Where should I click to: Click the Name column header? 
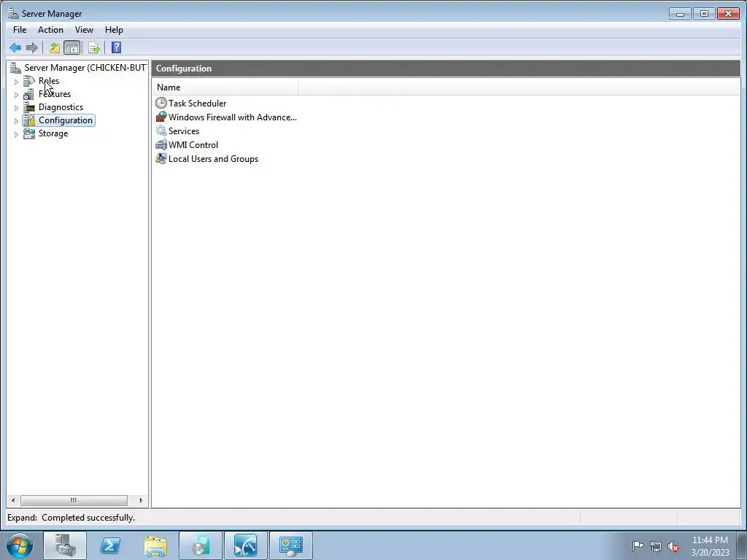pos(225,87)
